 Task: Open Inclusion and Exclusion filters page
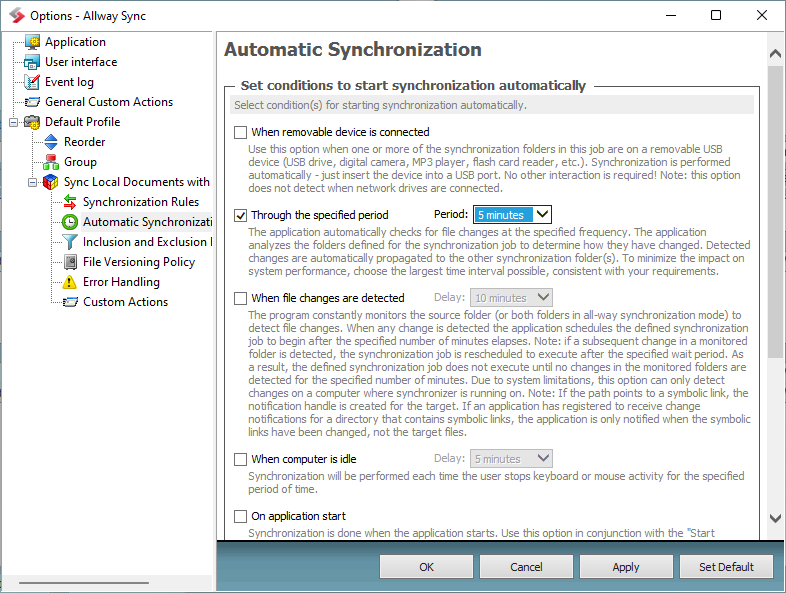(x=147, y=242)
